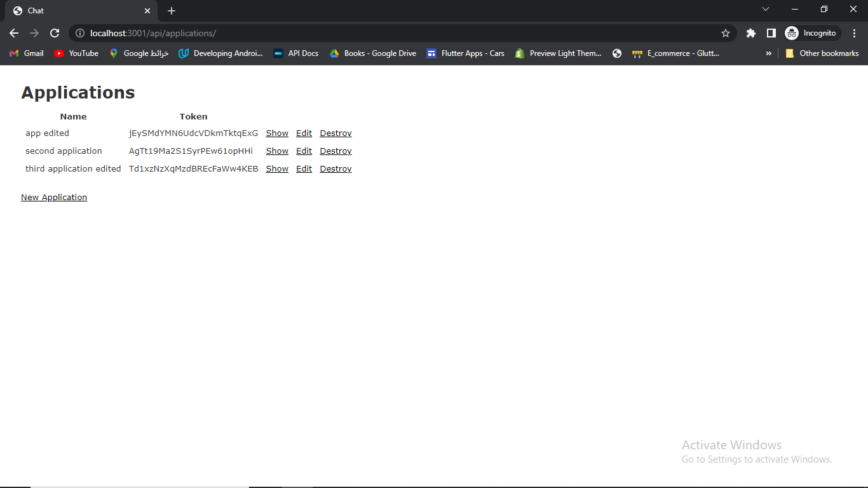868x488 pixels.
Task: Click the reload page button
Action: point(54,32)
